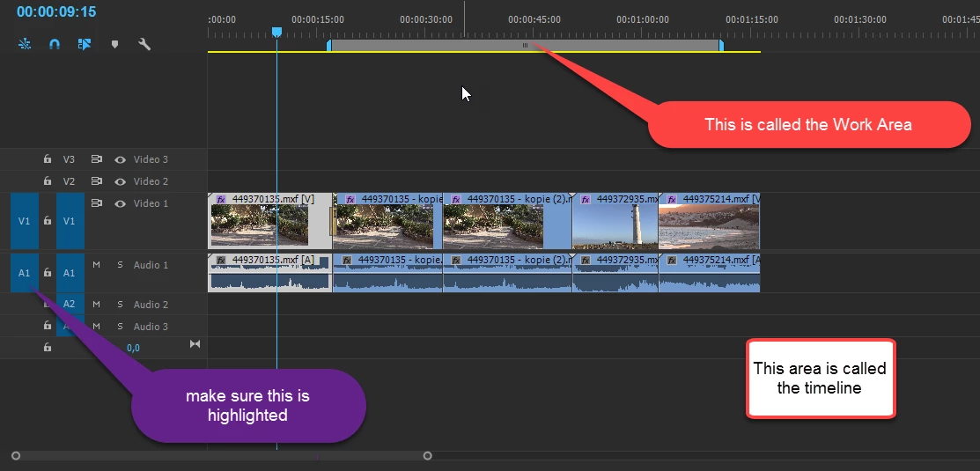Select the 449370135 - kopie (2) video clip

tap(507, 221)
